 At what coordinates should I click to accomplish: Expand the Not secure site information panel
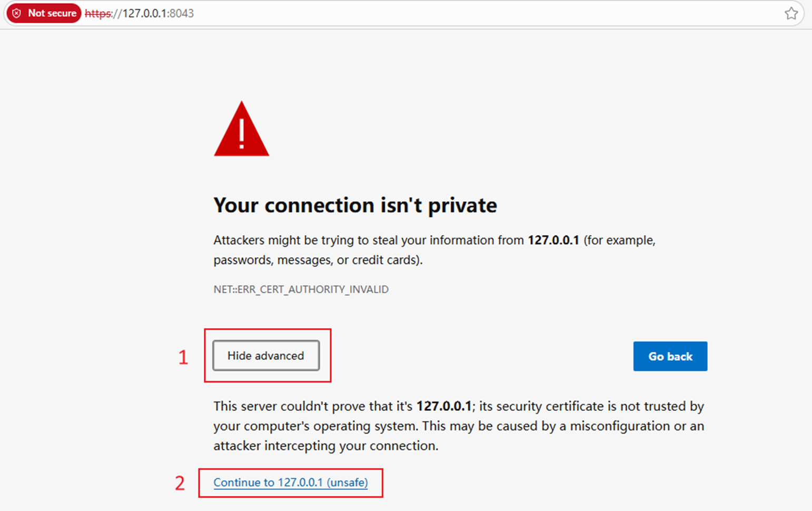[x=43, y=13]
